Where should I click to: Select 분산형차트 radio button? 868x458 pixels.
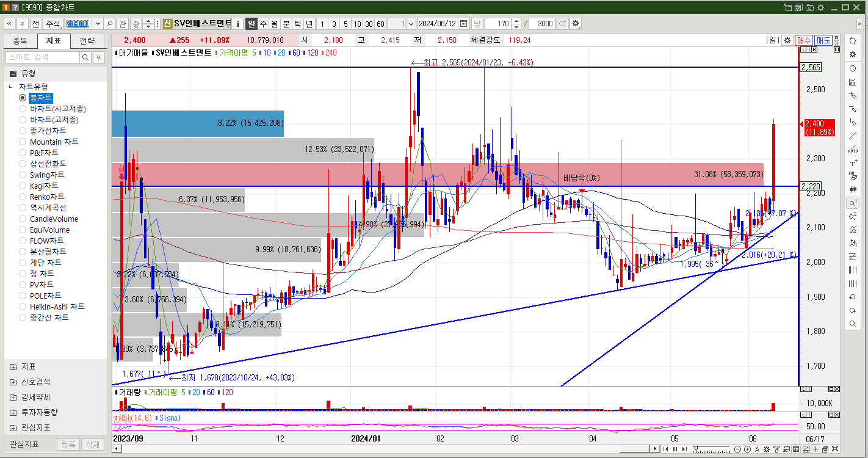click(x=23, y=252)
